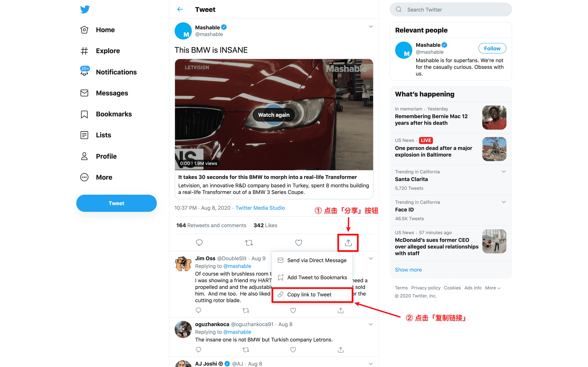
Task: Choose Send via Direct Message
Action: pos(312,260)
